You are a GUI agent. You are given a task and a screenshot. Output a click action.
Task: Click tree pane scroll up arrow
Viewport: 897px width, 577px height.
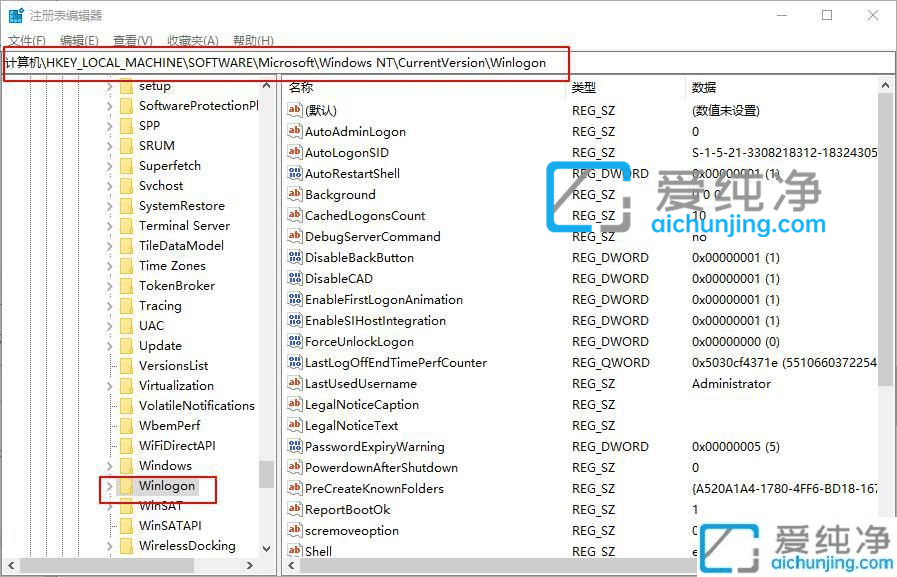point(266,85)
